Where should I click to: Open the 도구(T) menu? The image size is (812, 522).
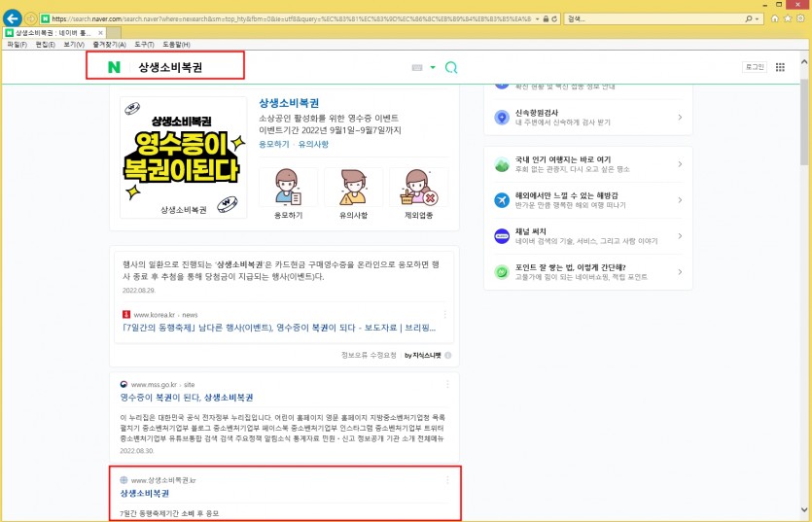click(x=144, y=45)
